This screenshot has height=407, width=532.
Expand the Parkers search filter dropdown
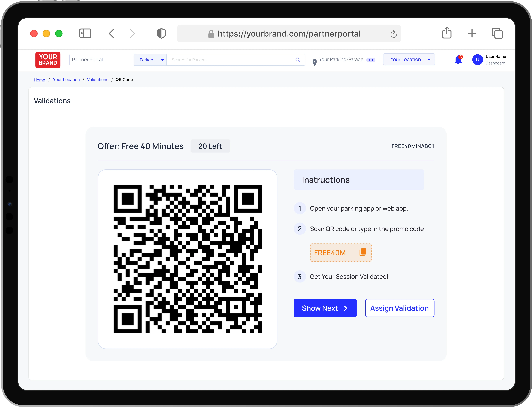tap(150, 60)
